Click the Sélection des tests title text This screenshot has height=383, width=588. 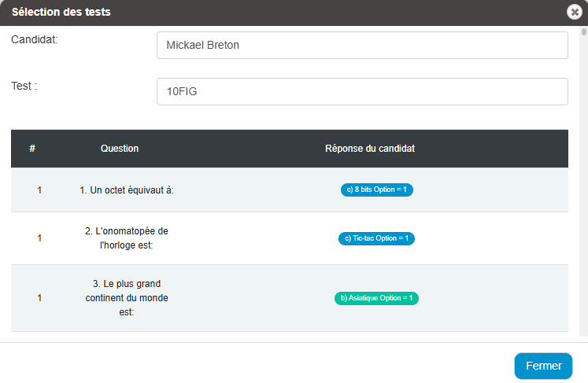click(61, 12)
